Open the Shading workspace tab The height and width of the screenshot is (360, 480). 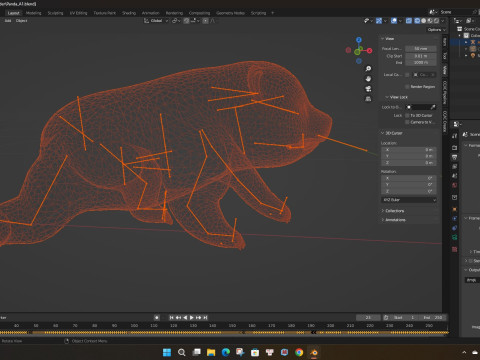click(129, 13)
